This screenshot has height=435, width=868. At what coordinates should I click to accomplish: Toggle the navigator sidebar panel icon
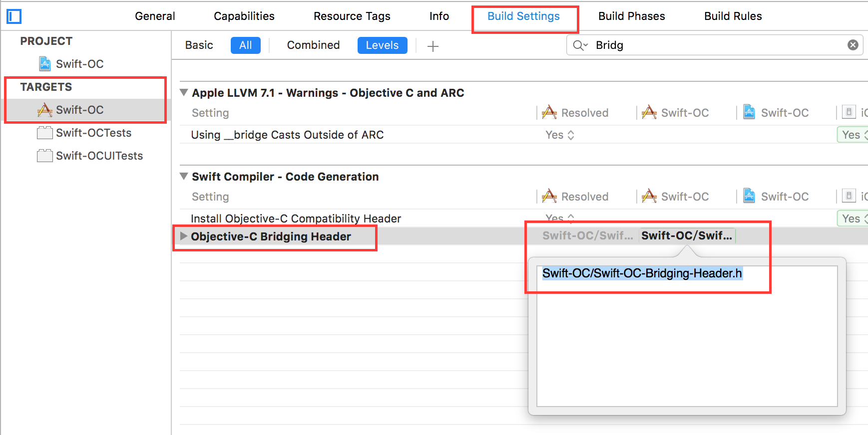[14, 16]
